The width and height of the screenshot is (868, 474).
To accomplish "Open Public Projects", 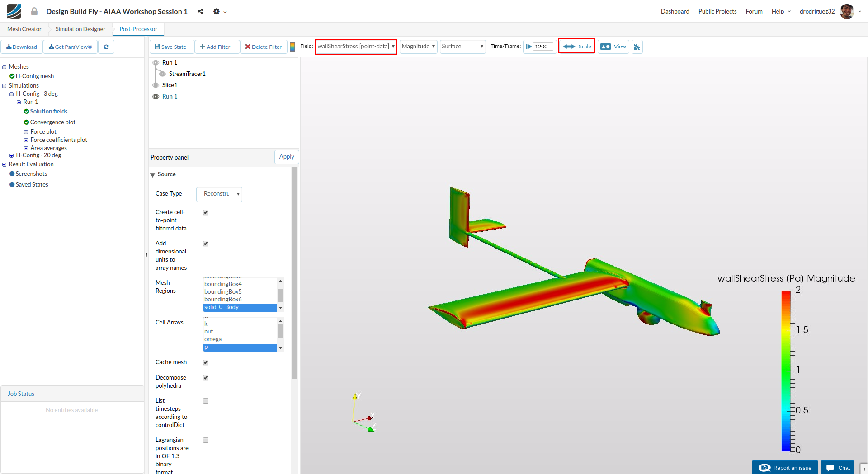I will click(717, 11).
